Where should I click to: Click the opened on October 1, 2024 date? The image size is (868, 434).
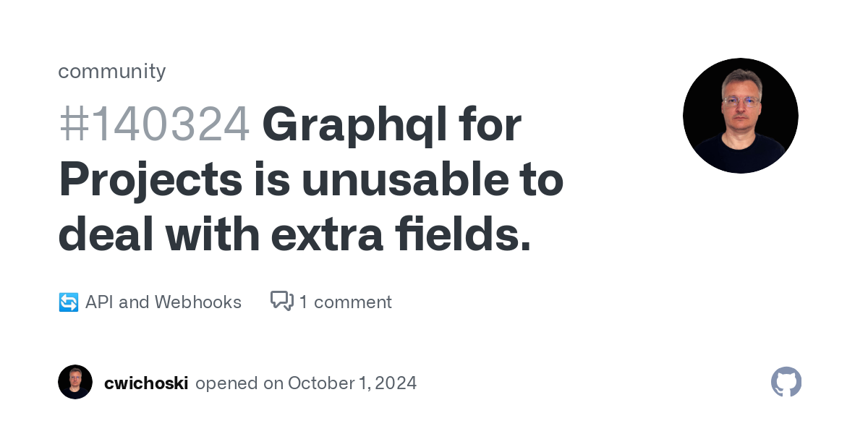[x=306, y=383]
